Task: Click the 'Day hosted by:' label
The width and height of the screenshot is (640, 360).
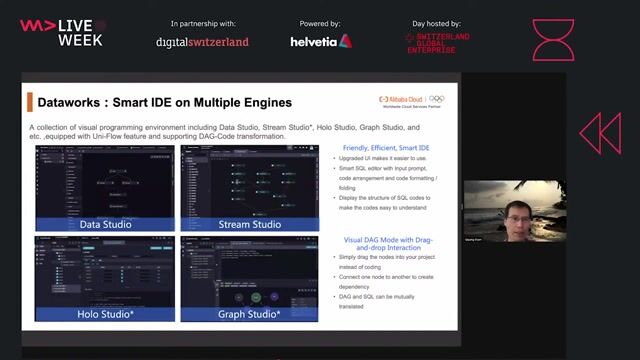Action: click(x=436, y=24)
